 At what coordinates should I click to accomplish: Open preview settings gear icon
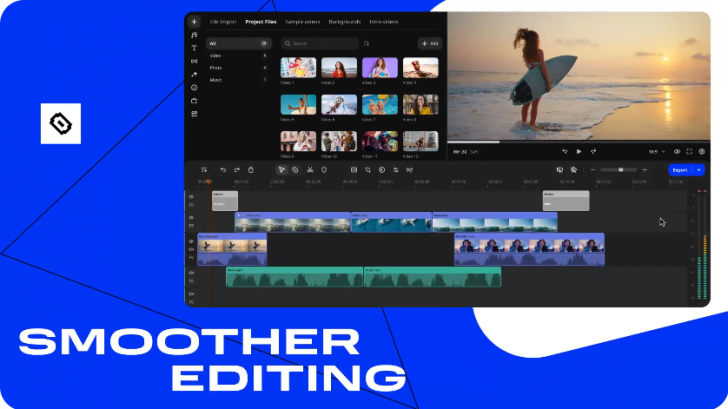coord(702,151)
